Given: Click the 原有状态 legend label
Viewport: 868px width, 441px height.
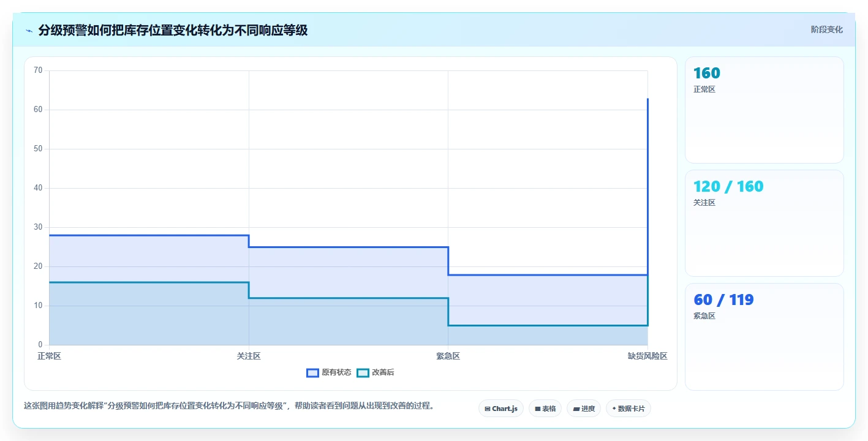Looking at the screenshot, I should [336, 373].
